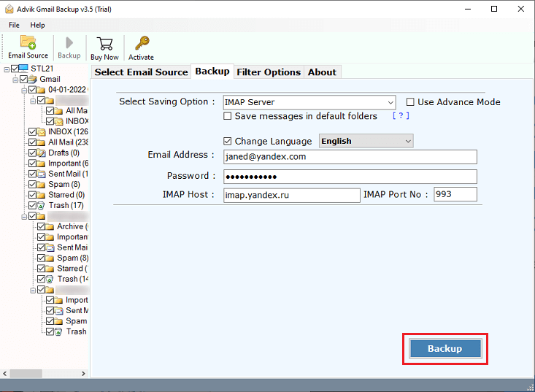Image resolution: width=535 pixels, height=392 pixels.
Task: Select the All Mail (238 tree row
Action: [68, 142]
